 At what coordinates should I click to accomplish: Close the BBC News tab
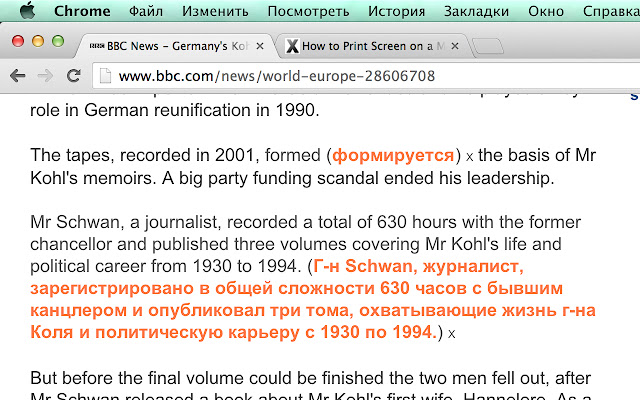point(260,47)
